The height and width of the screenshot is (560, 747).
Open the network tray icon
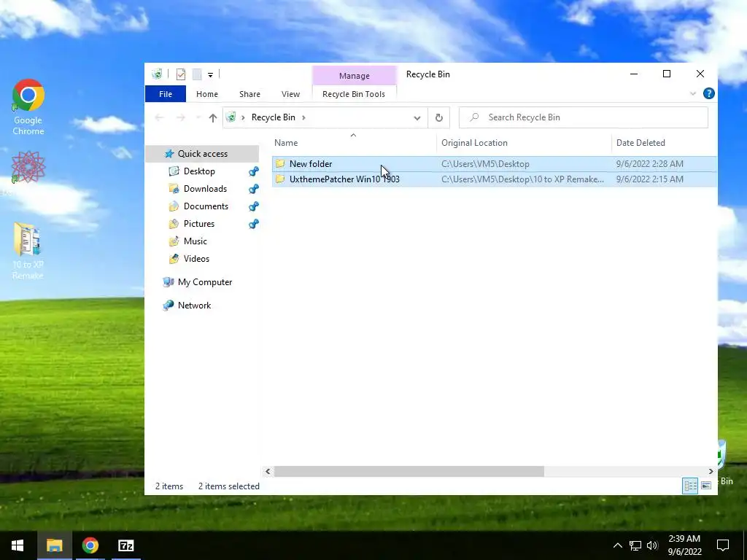[x=635, y=545]
